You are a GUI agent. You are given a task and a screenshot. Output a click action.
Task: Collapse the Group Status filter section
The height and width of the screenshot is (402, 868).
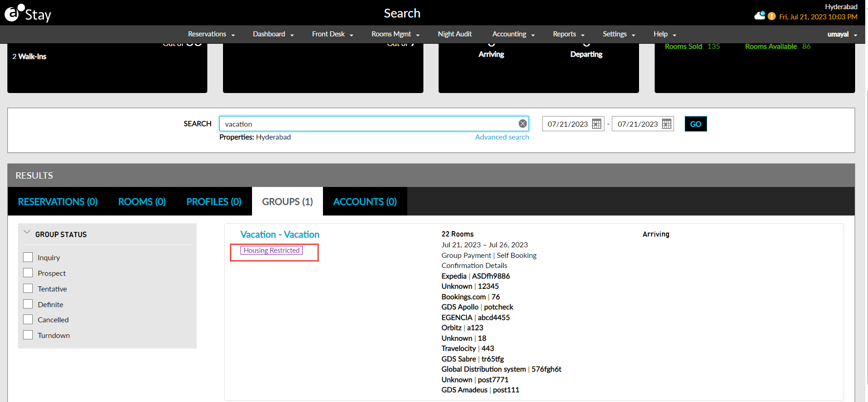point(27,233)
